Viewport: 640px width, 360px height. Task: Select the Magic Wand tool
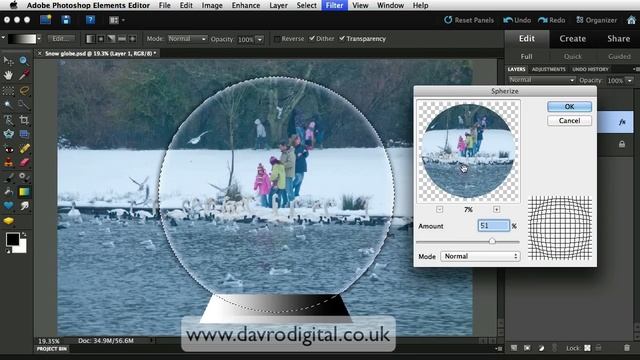[x=8, y=105]
